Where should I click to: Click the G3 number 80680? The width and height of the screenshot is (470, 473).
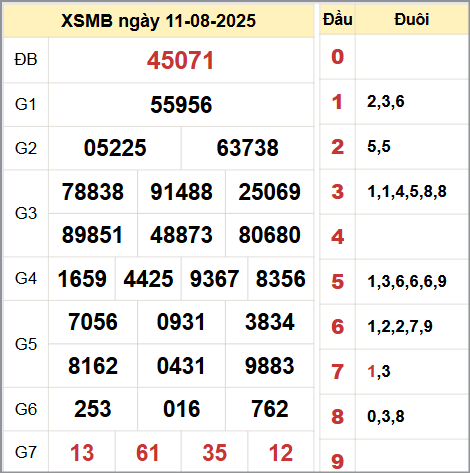(x=269, y=235)
